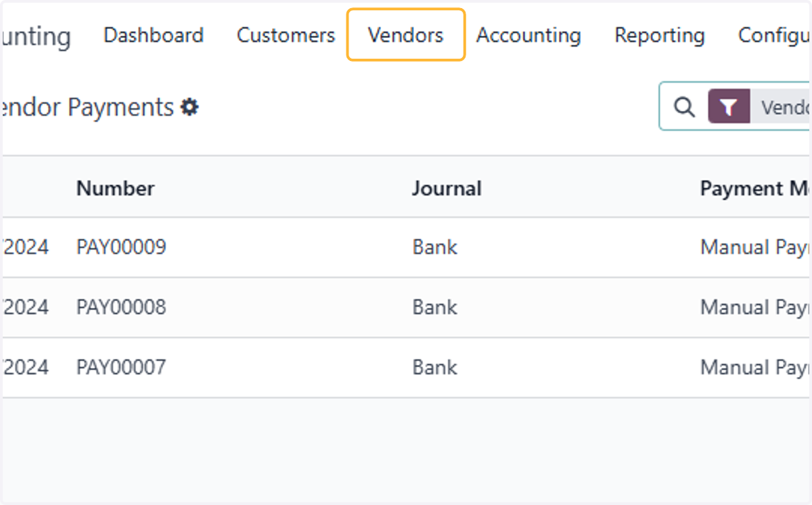This screenshot has width=812, height=505.
Task: Click Bank journal cell in PAY00009 row
Action: (435, 247)
